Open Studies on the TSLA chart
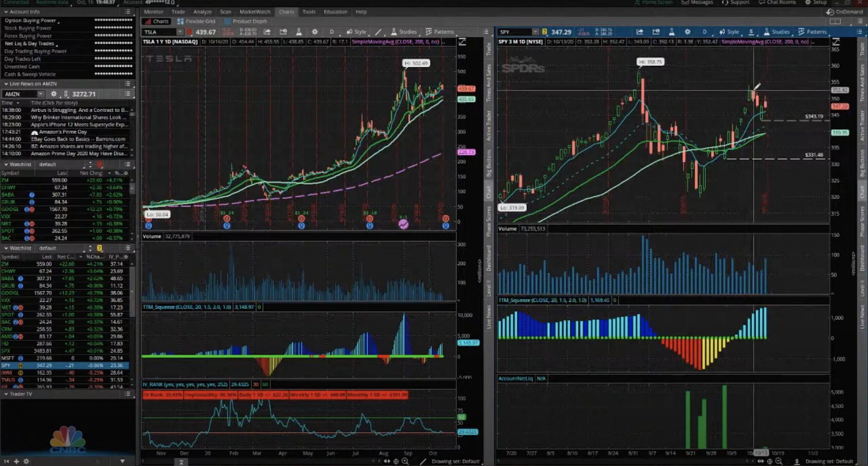 tap(404, 32)
